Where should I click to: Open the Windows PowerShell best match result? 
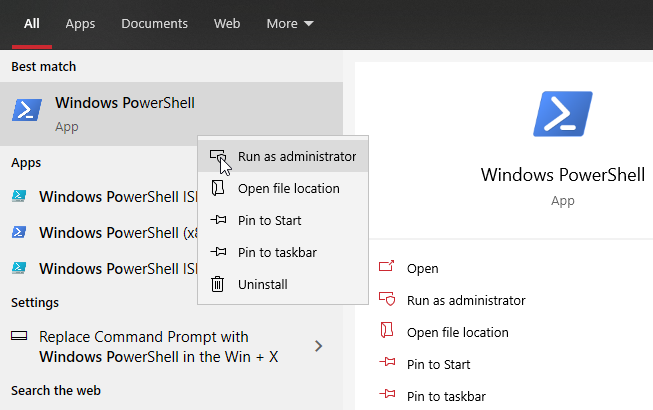click(x=171, y=114)
